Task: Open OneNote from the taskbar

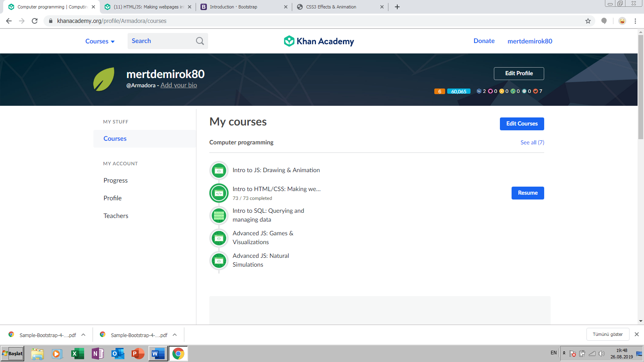Action: tap(97, 354)
